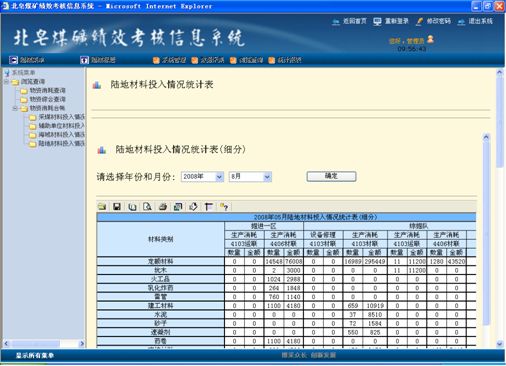506x366 pixels.
Task: Click the page scrollbar down arrow
Action: 499,344
